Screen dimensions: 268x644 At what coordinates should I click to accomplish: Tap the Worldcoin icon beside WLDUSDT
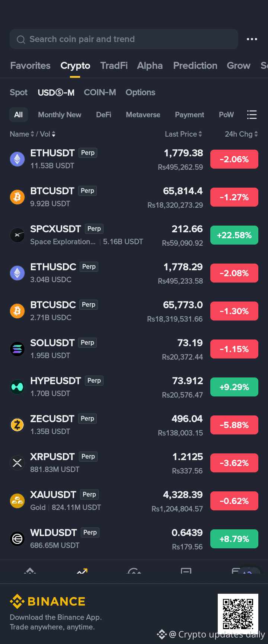pyautogui.click(x=17, y=539)
